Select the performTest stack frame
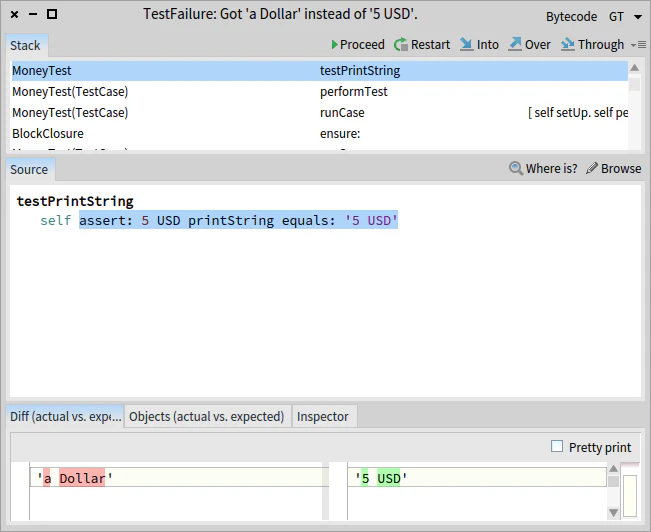This screenshot has height=532, width=651. [319, 92]
